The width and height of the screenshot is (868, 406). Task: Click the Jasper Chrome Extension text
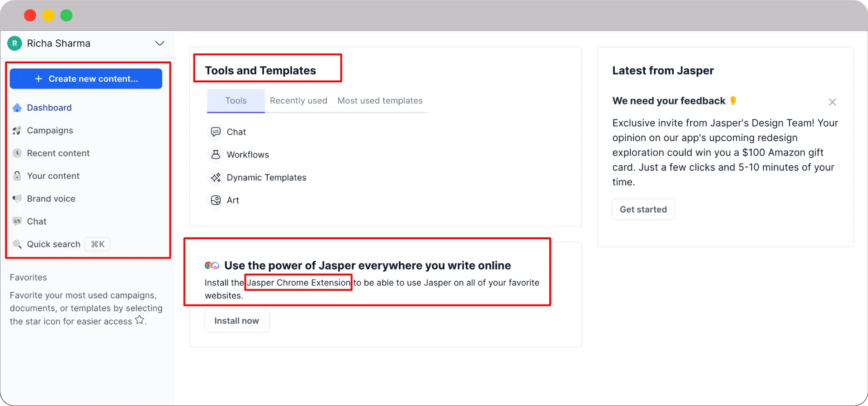coord(298,283)
